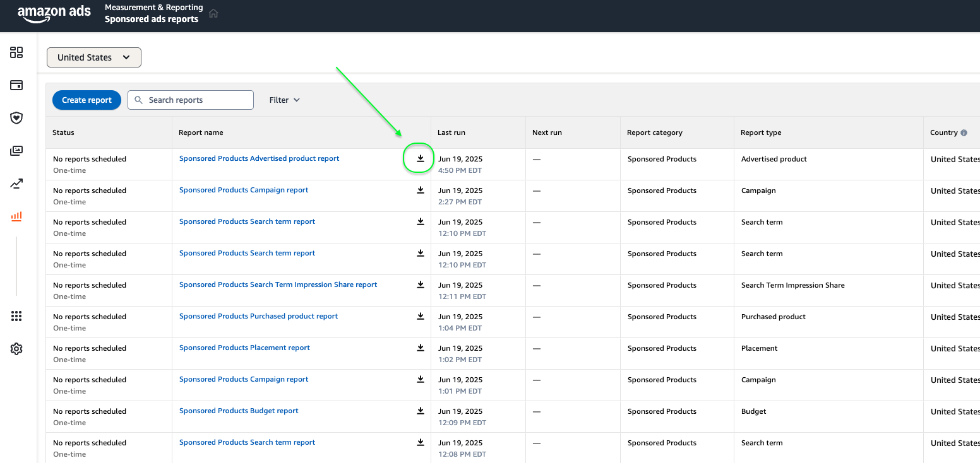Viewport: 980px width, 463px height.
Task: Click the Sponsored ads reports page title
Action: click(x=152, y=19)
